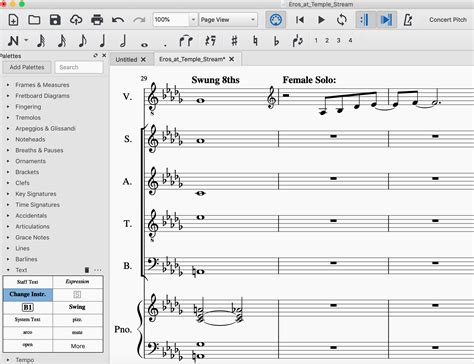The height and width of the screenshot is (364, 474).
Task: Toggle the metronome icon
Action: [408, 20]
